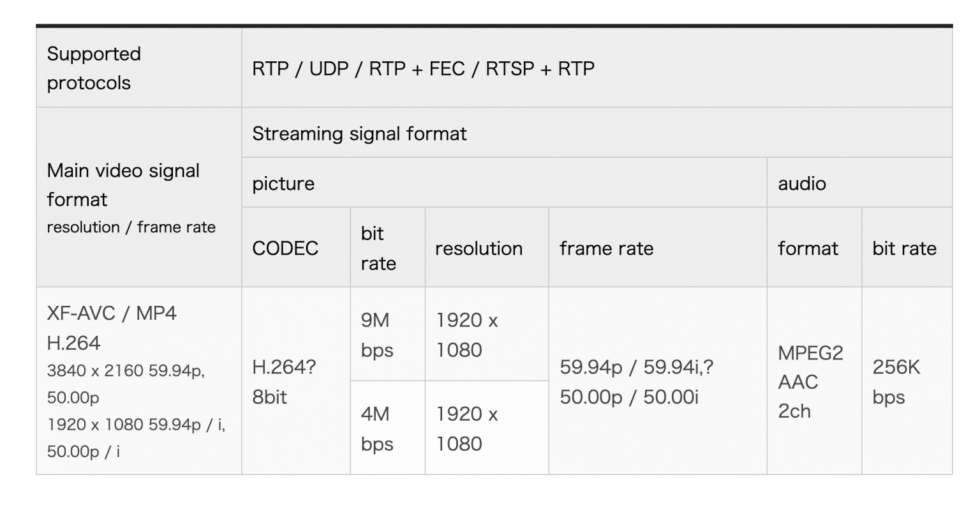Screen dimensions: 980x507
Task: Select the "CODEC" column header
Action: point(285,248)
